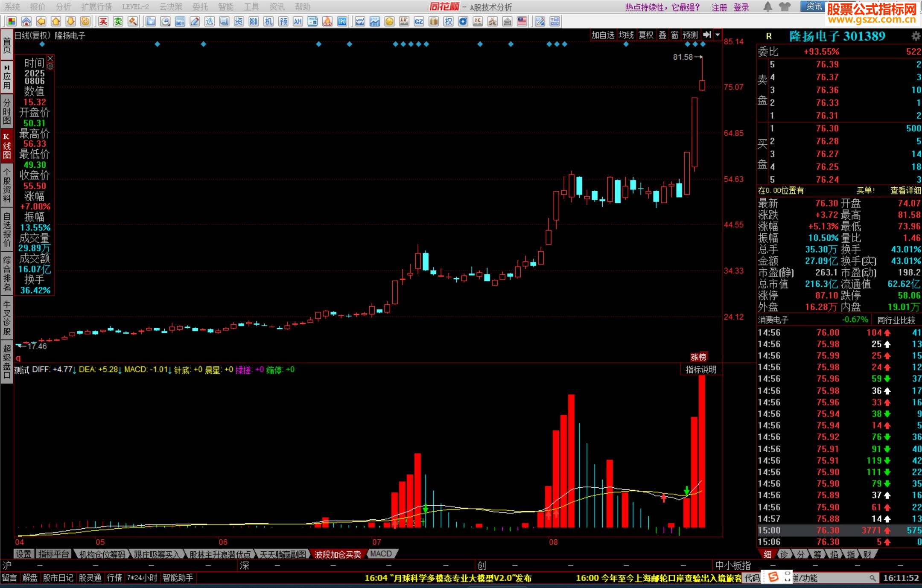Open the 智能 menu in menu bar
Viewport: 922px width, 588px height.
(x=225, y=7)
